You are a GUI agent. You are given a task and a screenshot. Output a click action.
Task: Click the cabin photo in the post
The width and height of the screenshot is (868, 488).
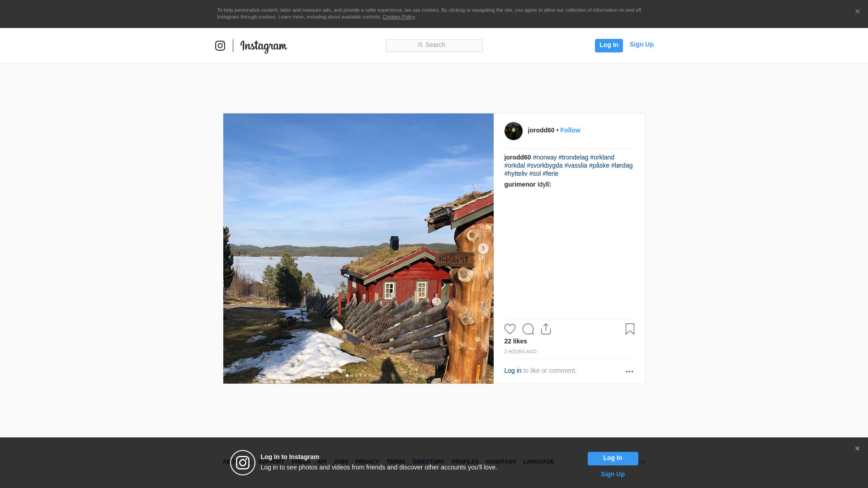click(x=359, y=249)
